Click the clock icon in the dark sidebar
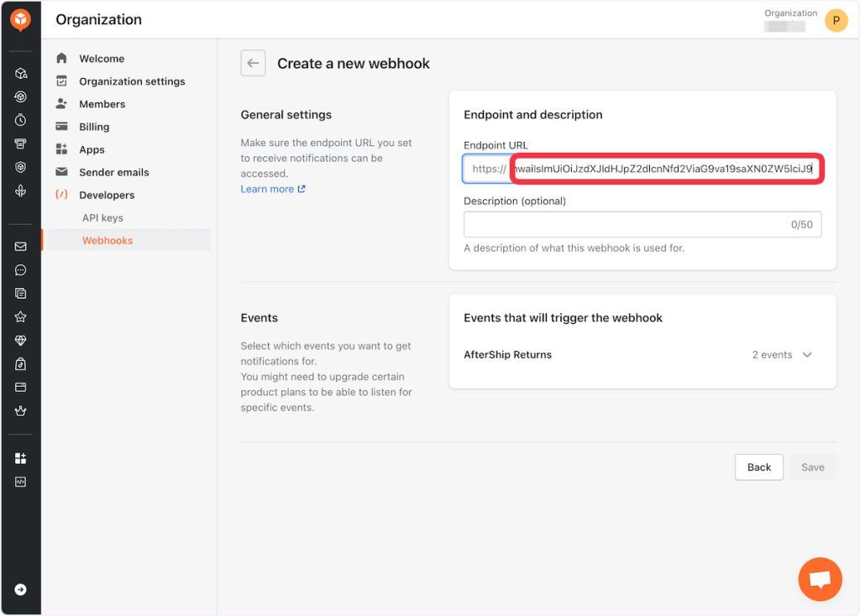This screenshot has width=860, height=616. point(21,120)
